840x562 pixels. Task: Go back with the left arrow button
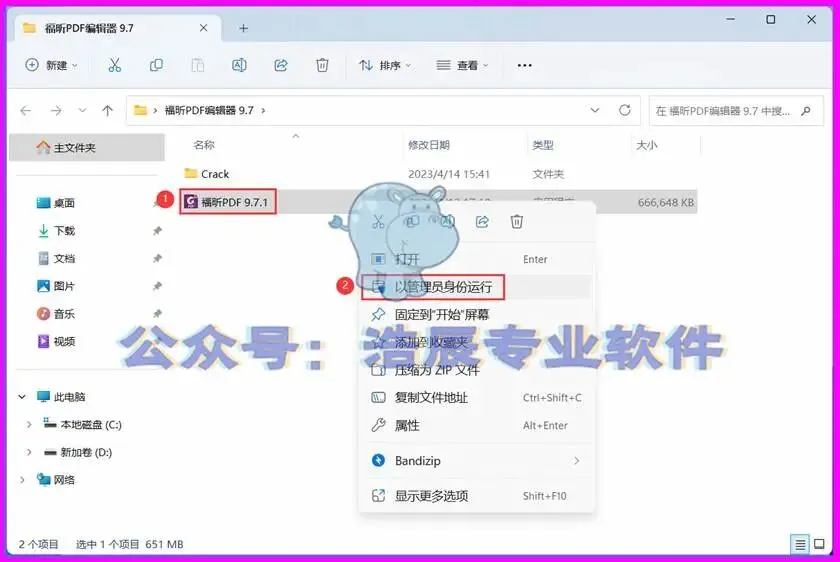tap(26, 110)
